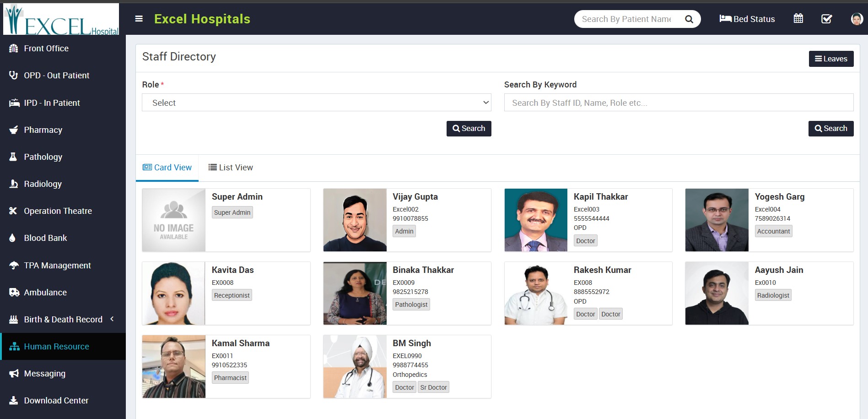Focus the Search By Keyword input field
Image resolution: width=868 pixels, height=419 pixels.
679,103
